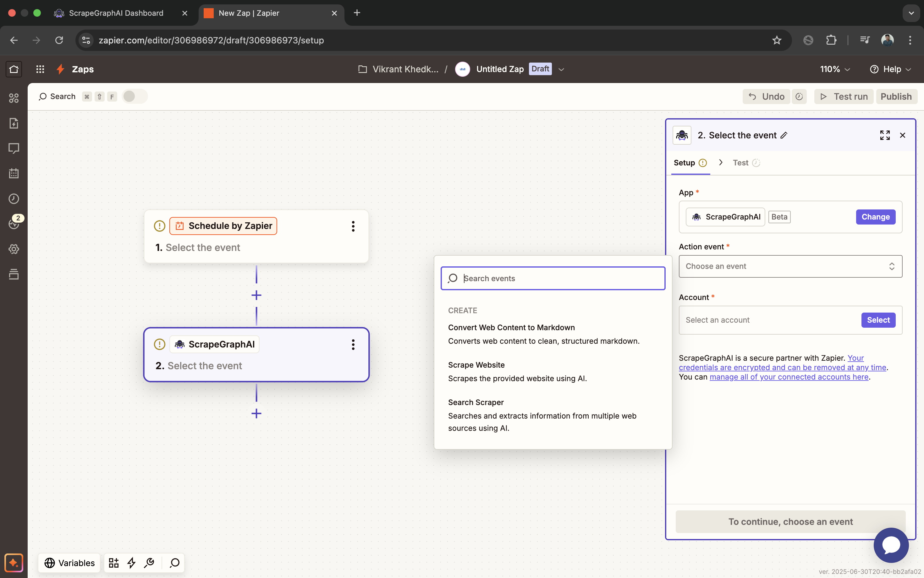The width and height of the screenshot is (924, 578).
Task: Open the AI copilot sparkle icon
Action: 14,563
